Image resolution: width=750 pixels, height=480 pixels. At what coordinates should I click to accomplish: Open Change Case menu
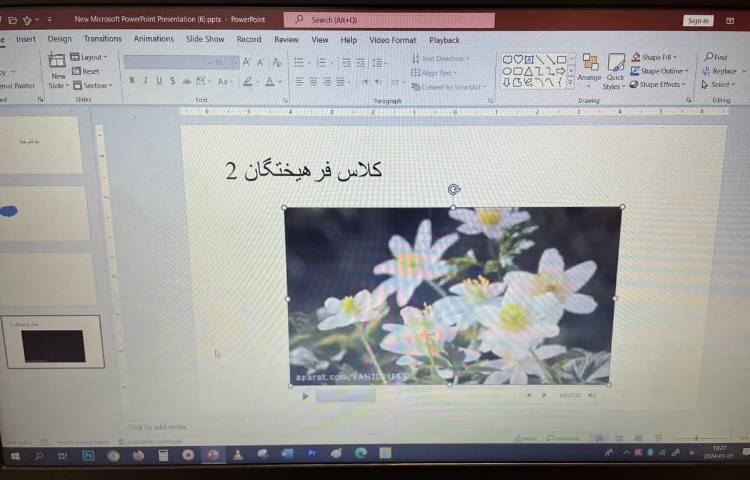pos(223,82)
